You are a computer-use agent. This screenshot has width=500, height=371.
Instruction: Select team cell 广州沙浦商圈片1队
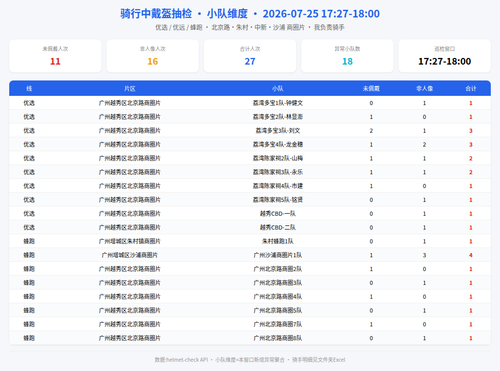click(278, 255)
